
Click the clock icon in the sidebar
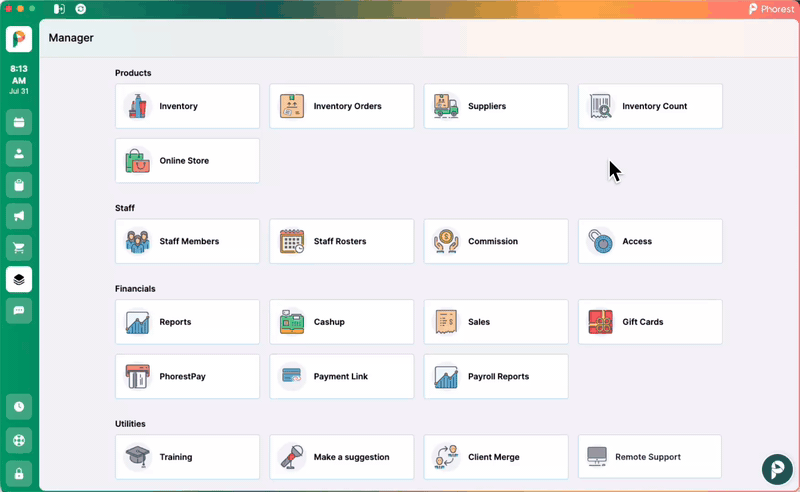[x=19, y=407]
